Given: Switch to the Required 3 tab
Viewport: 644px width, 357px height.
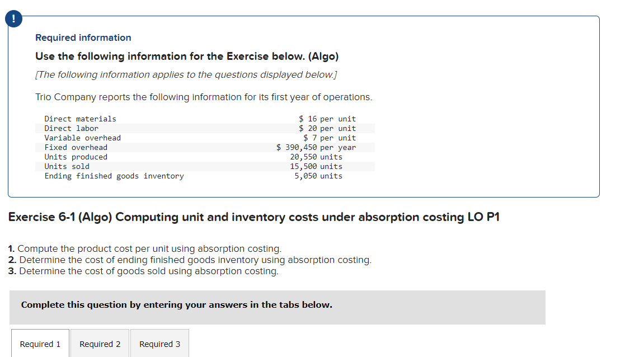Looking at the screenshot, I should click(x=159, y=344).
